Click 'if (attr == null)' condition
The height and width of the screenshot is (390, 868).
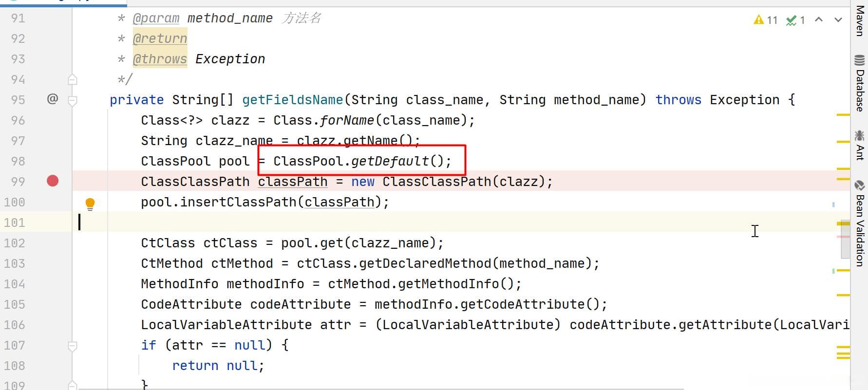(x=207, y=345)
